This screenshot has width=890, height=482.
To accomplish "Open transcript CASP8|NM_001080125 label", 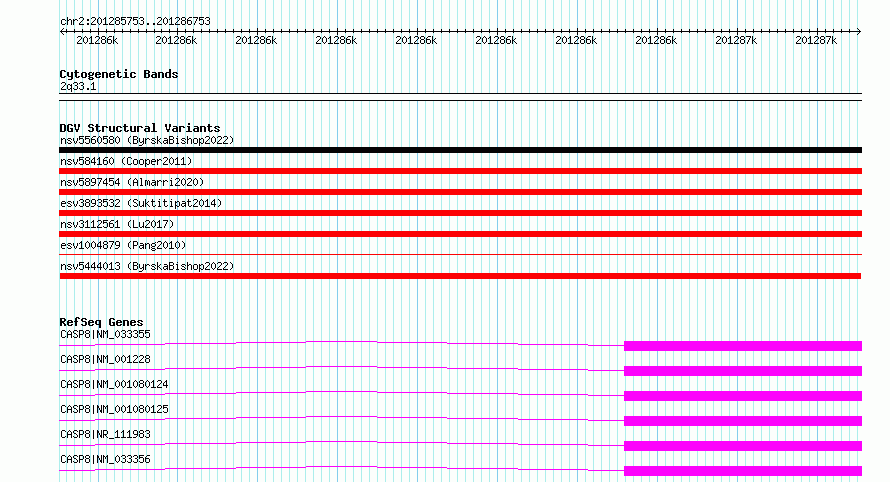I will 114,409.
